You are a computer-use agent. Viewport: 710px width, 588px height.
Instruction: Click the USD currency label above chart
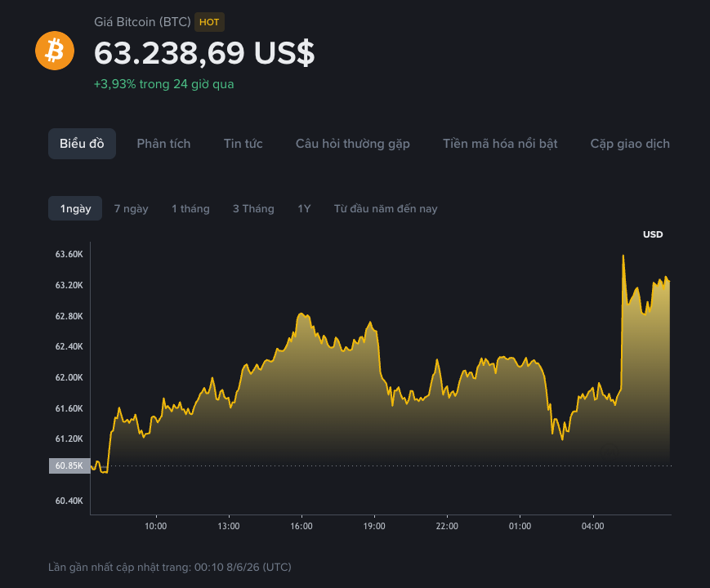pyautogui.click(x=653, y=234)
